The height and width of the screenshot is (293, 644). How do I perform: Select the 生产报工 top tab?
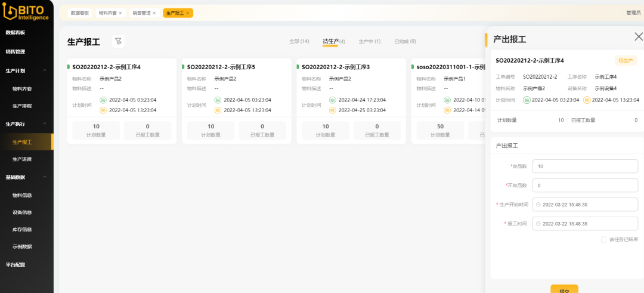(175, 13)
